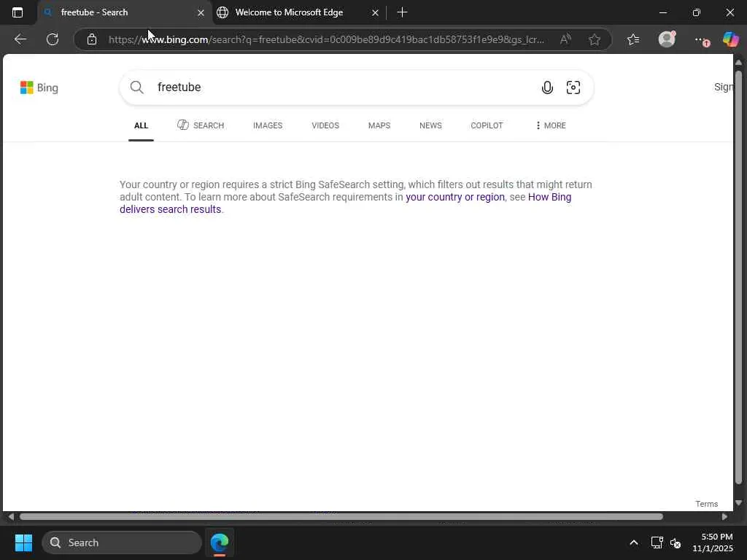Open Settings and more ellipsis menu

pyautogui.click(x=701, y=40)
